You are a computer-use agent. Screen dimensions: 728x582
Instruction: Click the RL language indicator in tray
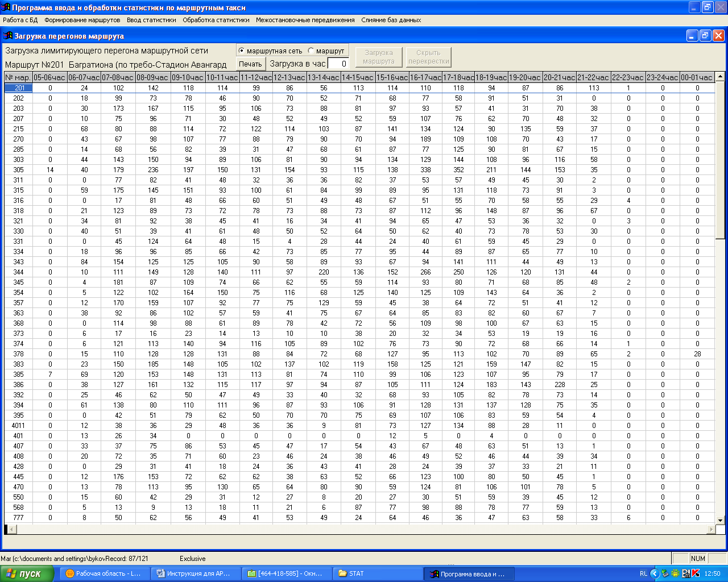click(643, 573)
